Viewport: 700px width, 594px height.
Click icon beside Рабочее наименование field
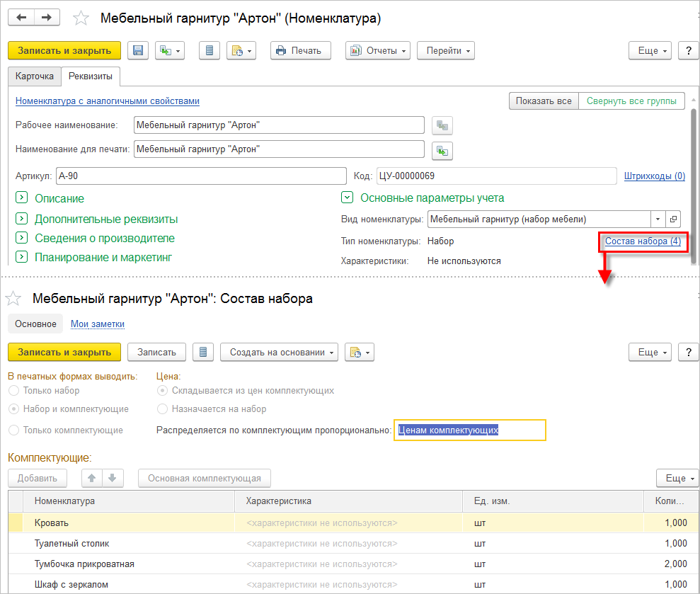tap(442, 126)
